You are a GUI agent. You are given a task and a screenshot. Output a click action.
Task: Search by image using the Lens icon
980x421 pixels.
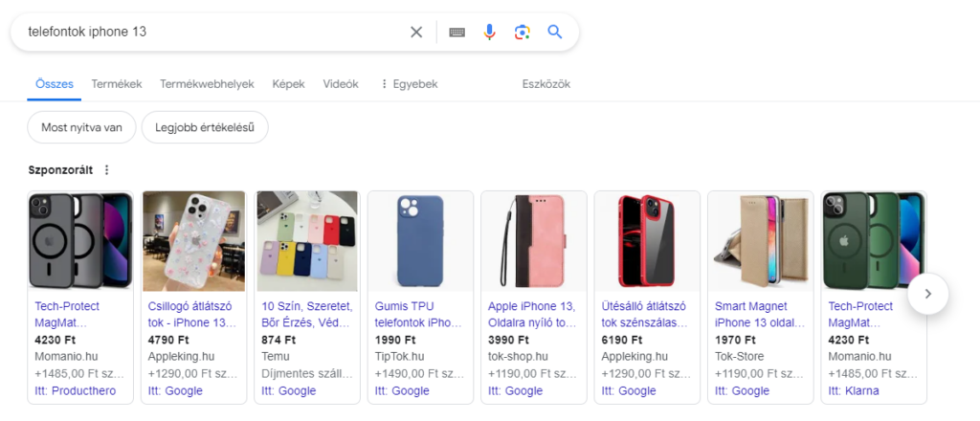pyautogui.click(x=522, y=32)
